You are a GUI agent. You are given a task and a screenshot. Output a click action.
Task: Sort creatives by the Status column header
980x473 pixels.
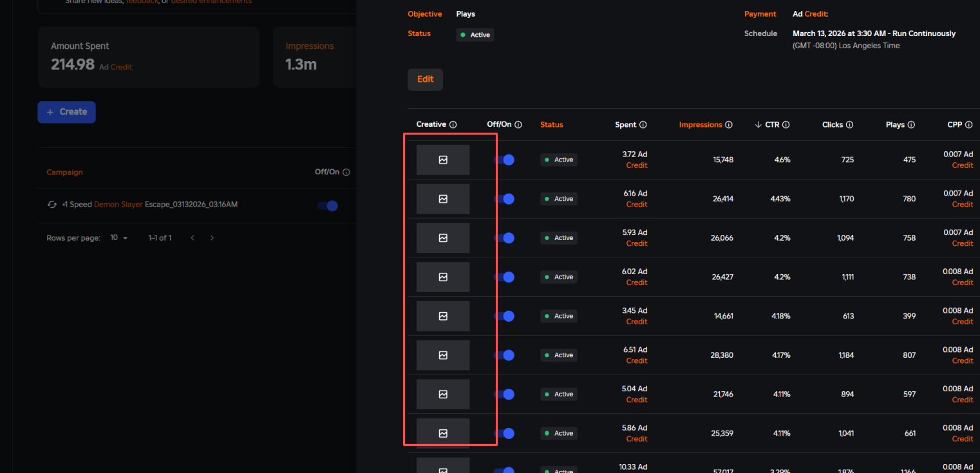click(551, 125)
